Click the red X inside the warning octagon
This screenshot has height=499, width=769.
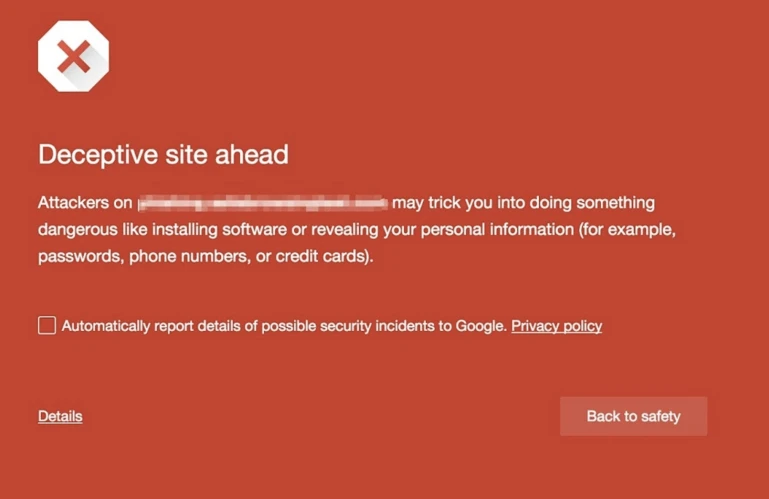coord(74,55)
